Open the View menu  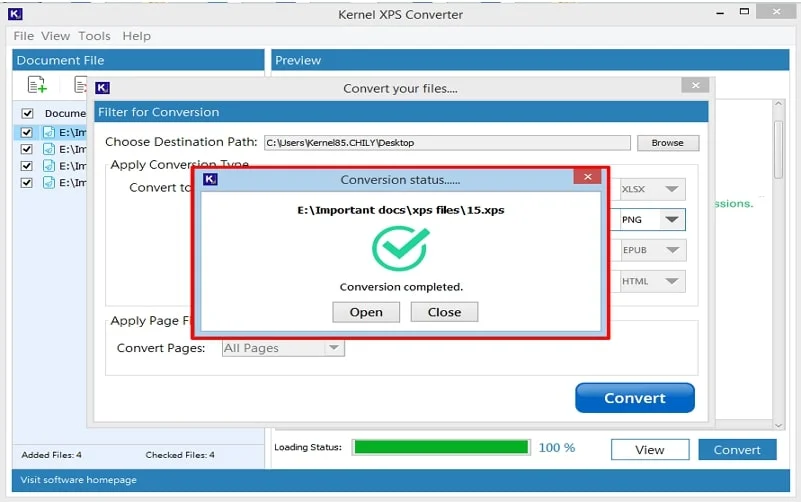[55, 36]
